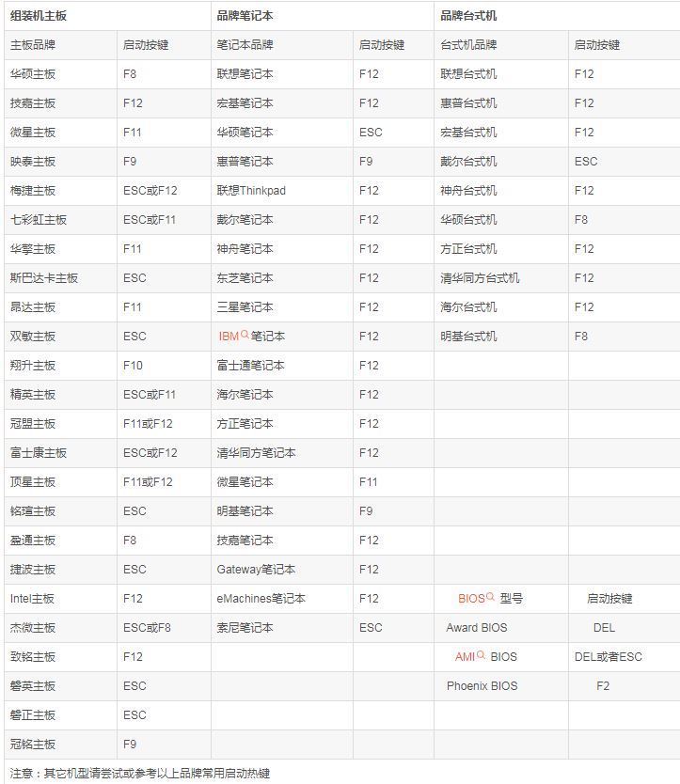Select the 联想Thinkpad table cell
680x784 pixels.
pyautogui.click(x=251, y=191)
